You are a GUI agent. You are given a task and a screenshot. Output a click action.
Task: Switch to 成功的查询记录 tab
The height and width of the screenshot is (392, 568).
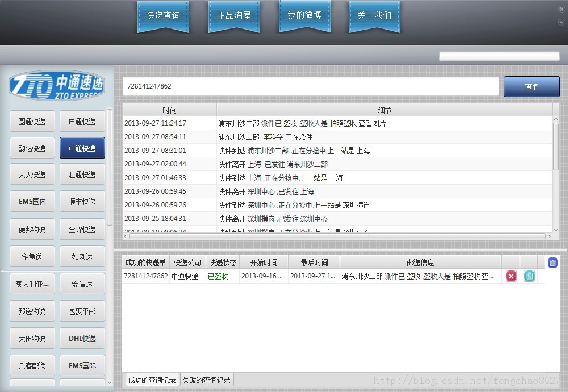(152, 380)
